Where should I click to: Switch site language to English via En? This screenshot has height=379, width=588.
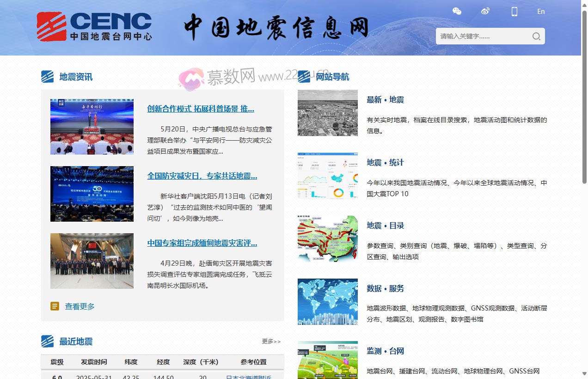(540, 12)
